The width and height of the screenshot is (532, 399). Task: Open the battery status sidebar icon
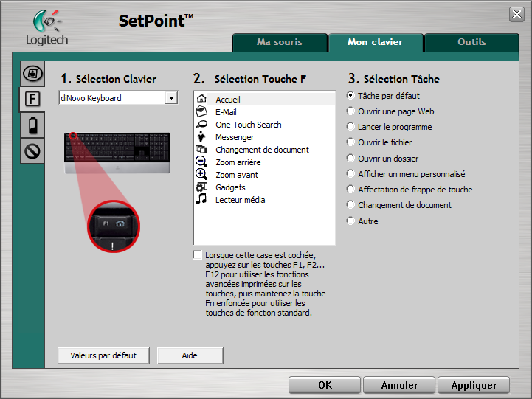click(x=32, y=125)
